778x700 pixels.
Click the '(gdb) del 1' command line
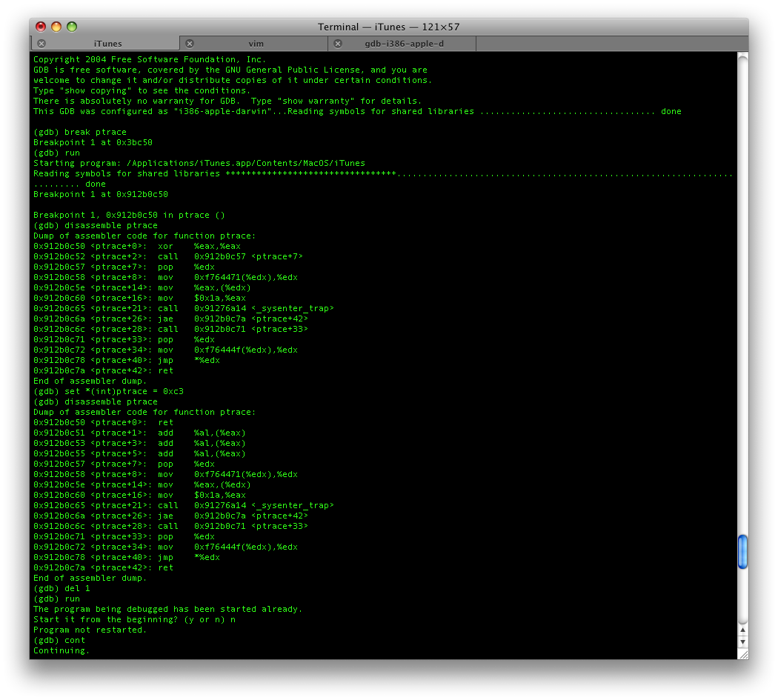(61, 588)
